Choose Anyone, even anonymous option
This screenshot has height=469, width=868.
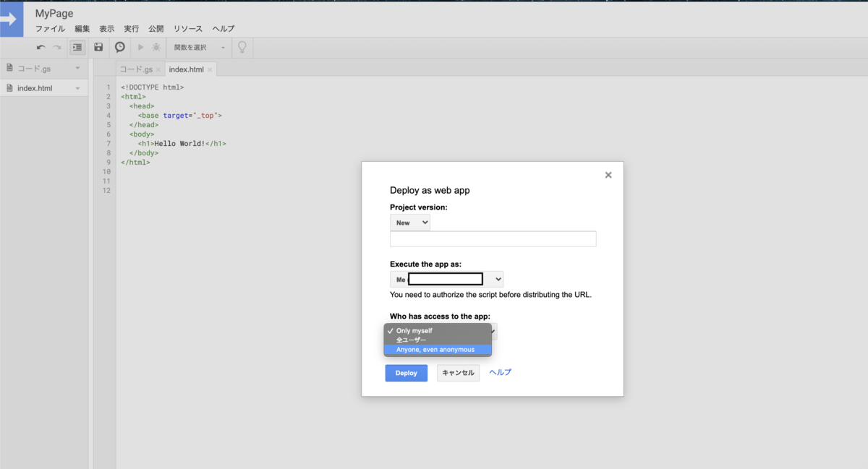pyautogui.click(x=438, y=350)
